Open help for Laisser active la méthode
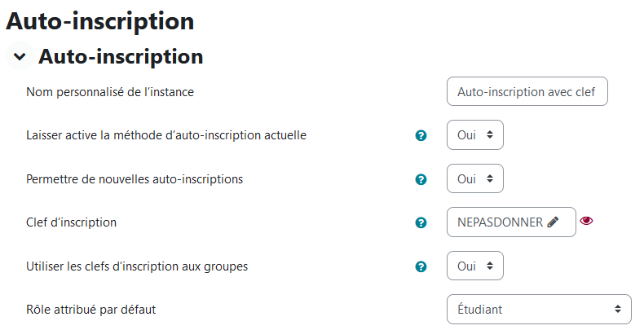The width and height of the screenshot is (644, 330). coord(421,135)
